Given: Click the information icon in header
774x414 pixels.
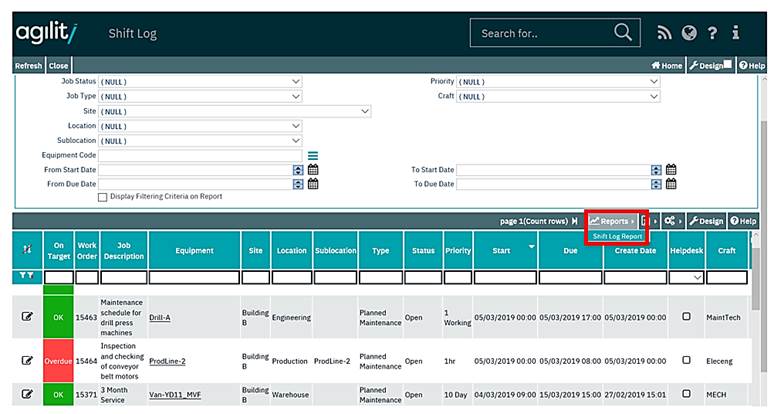Looking at the screenshot, I should (x=736, y=33).
